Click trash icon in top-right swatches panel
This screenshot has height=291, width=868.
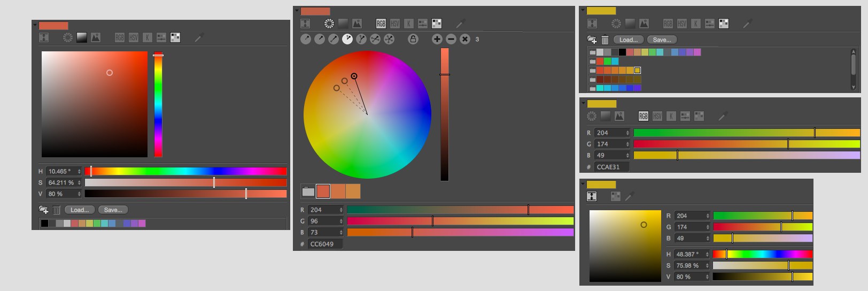pos(605,40)
